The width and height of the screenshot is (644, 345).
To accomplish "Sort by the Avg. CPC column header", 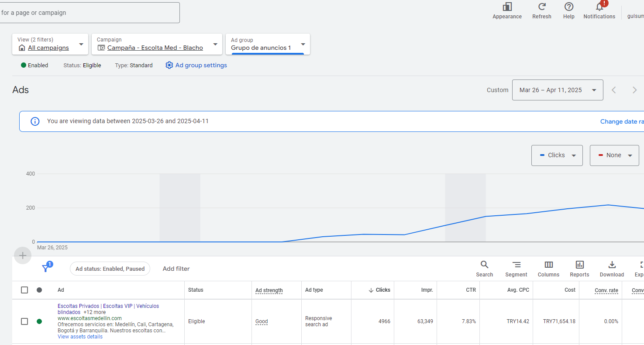I will pos(518,290).
